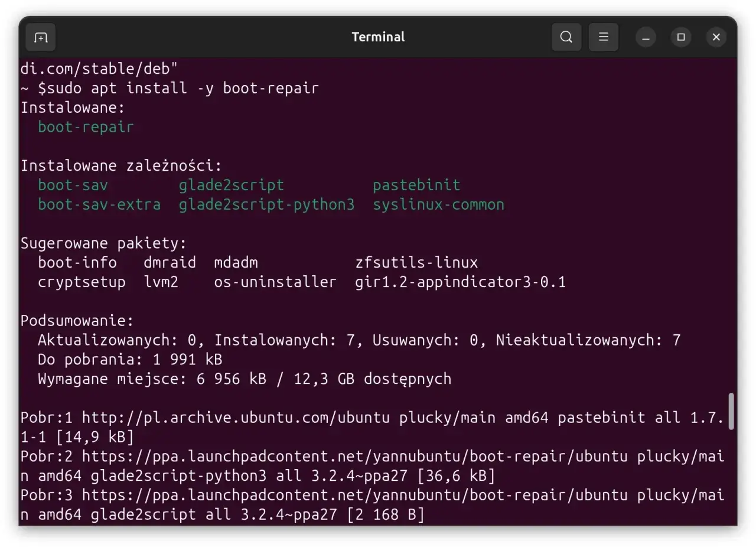Click the syslinux-common dependency name

coord(439,204)
